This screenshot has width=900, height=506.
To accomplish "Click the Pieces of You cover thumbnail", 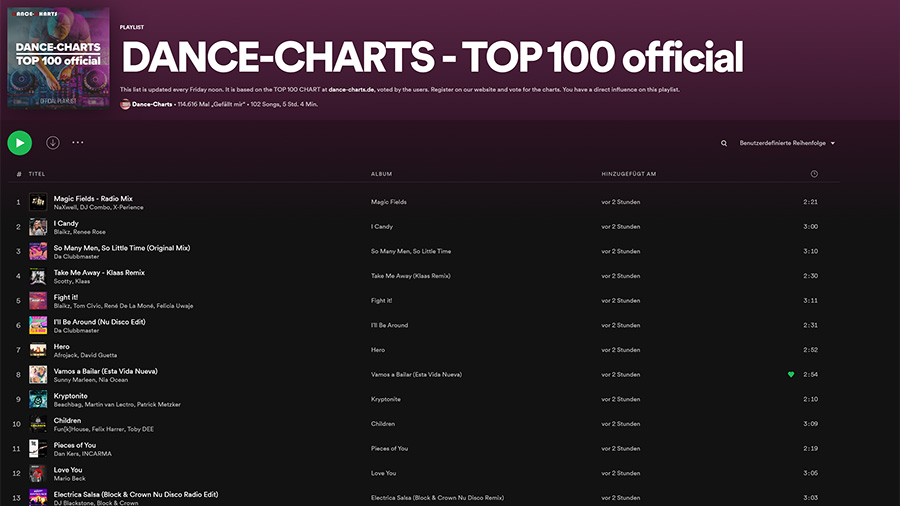I will tap(38, 449).
